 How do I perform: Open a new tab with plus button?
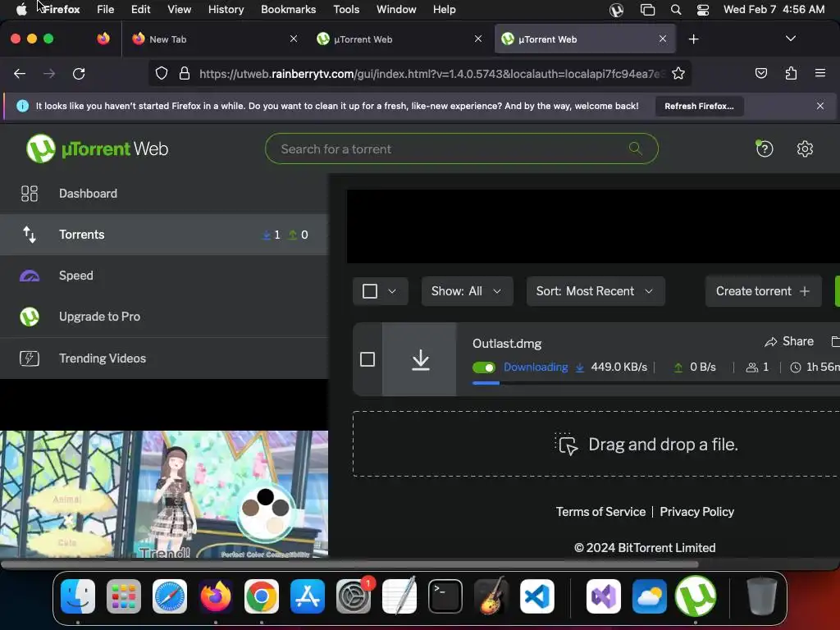pyautogui.click(x=693, y=39)
